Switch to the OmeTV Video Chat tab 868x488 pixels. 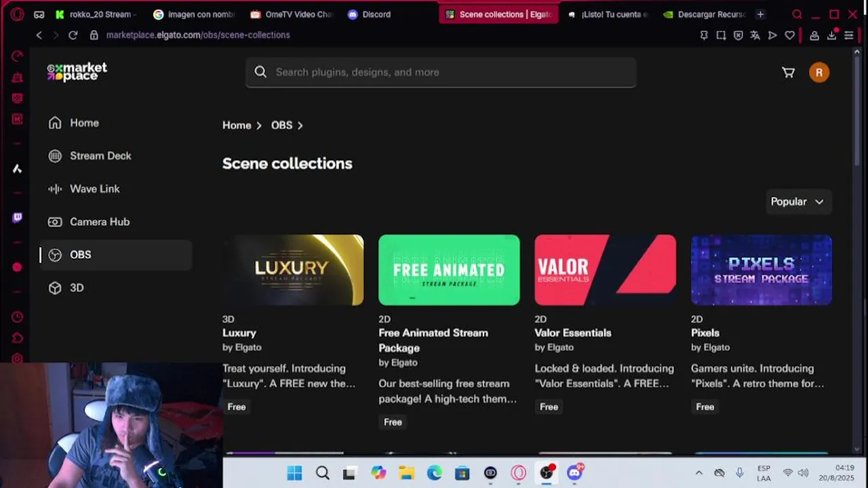pyautogui.click(x=292, y=14)
